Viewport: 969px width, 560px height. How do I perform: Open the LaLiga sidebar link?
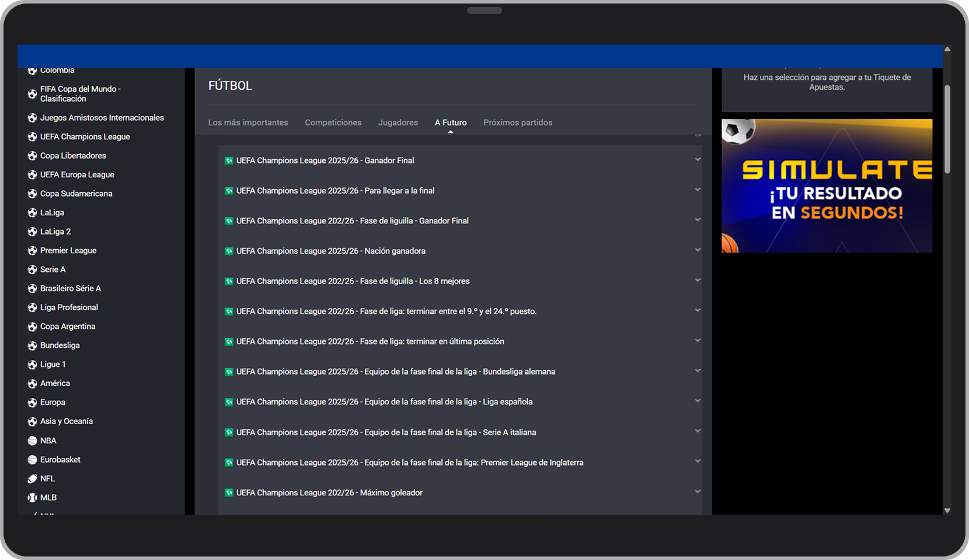pos(52,213)
